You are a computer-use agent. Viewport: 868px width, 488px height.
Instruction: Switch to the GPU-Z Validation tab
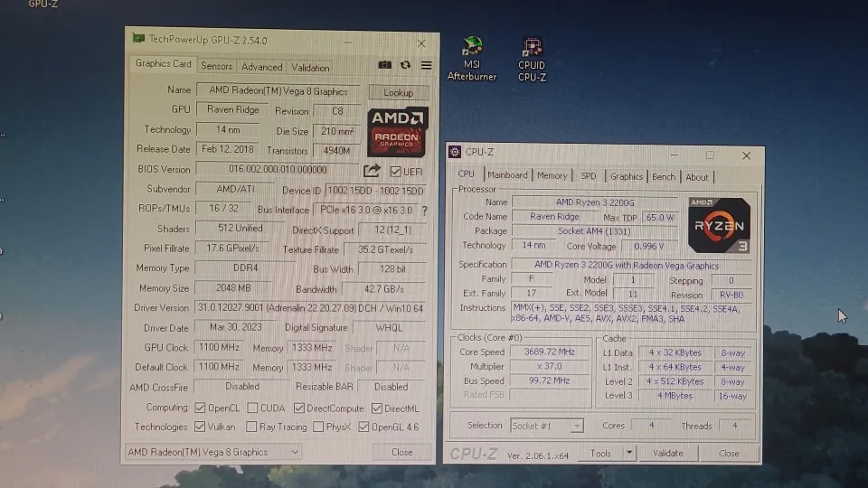tap(310, 68)
